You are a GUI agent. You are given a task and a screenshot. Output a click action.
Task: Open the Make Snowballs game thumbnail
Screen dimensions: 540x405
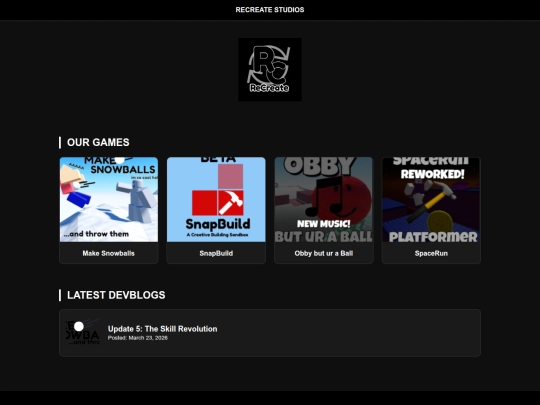pos(109,199)
